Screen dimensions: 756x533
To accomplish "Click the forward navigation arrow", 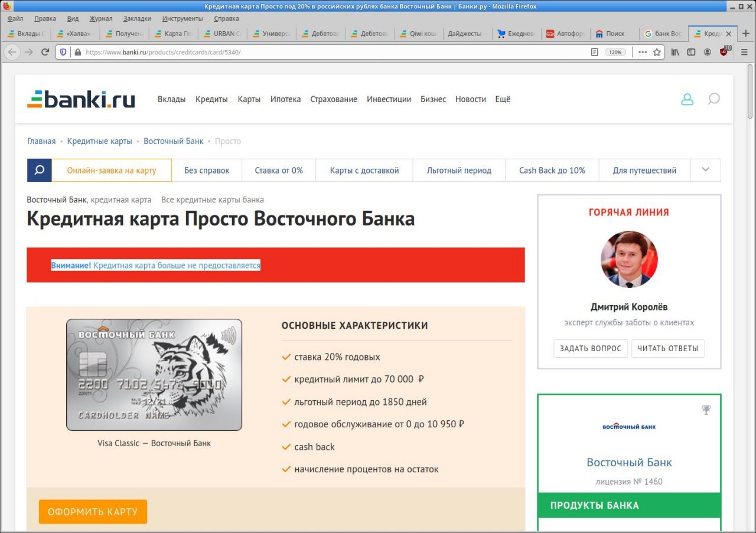I will point(28,52).
